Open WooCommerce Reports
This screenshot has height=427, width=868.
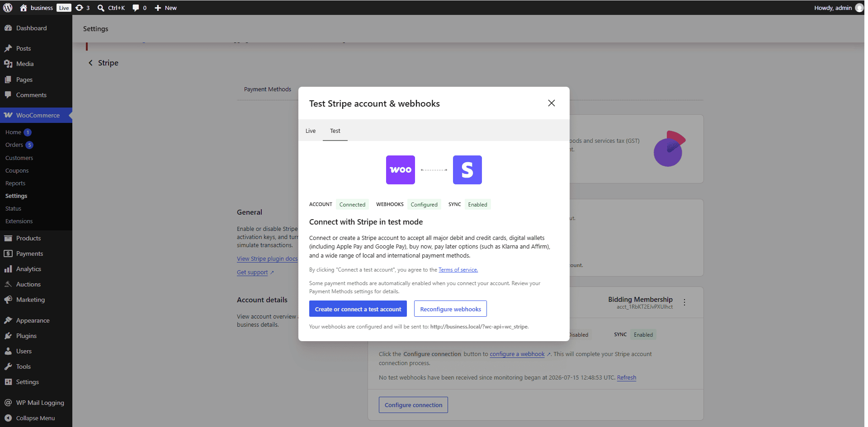coord(15,183)
